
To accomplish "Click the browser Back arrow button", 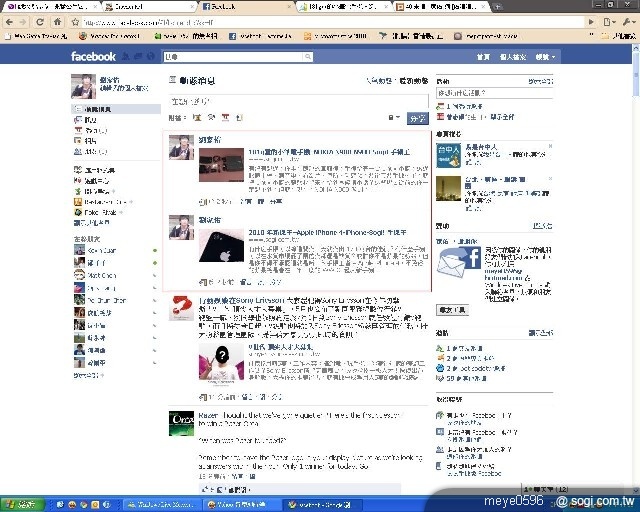I will pyautogui.click(x=11, y=21).
